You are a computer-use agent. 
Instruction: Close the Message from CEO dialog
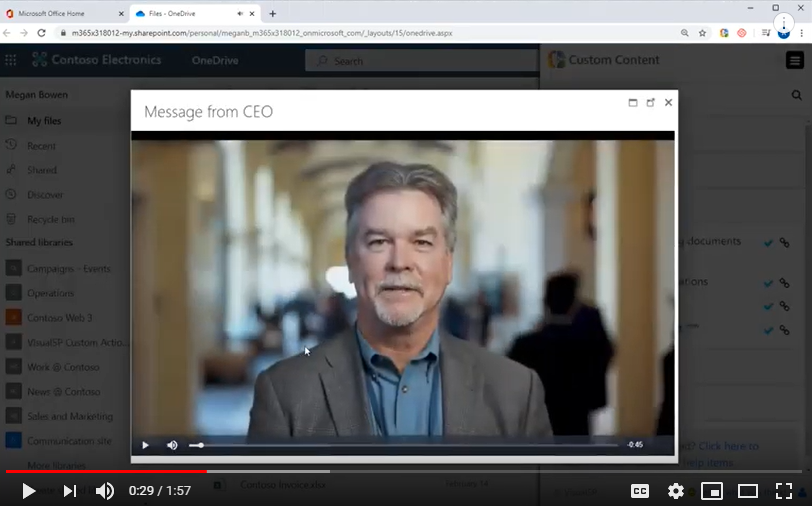tap(669, 103)
